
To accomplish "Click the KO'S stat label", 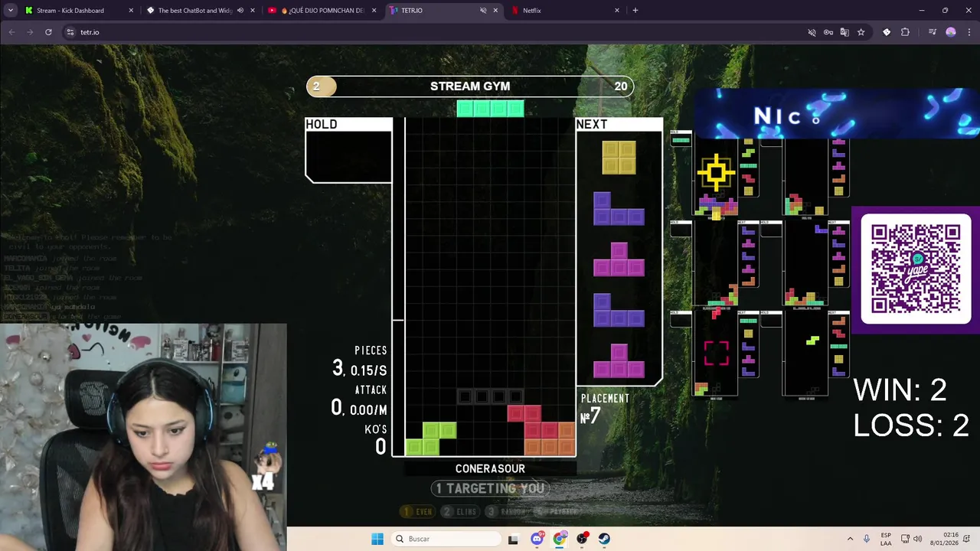I will point(375,429).
